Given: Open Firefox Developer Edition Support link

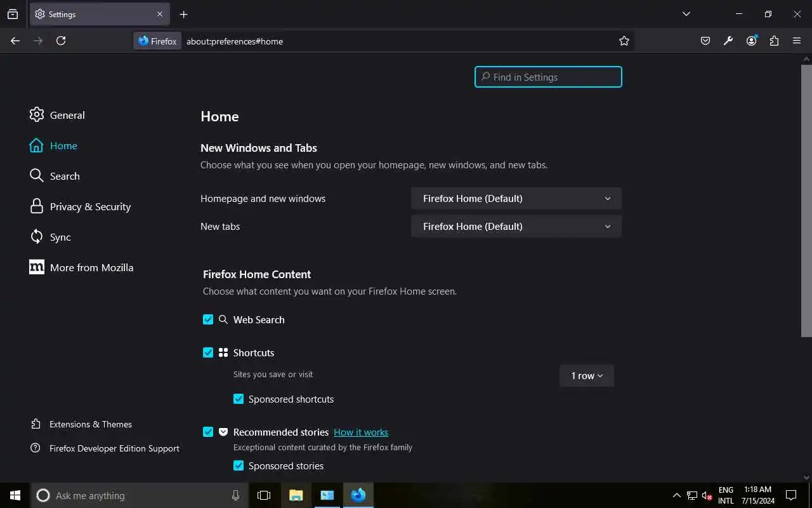Looking at the screenshot, I should [105, 448].
